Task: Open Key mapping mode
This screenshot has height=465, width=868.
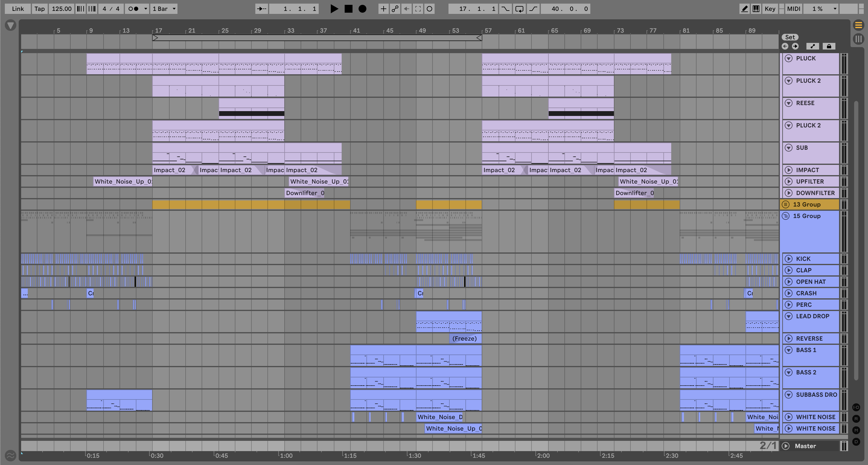Action: coord(770,9)
